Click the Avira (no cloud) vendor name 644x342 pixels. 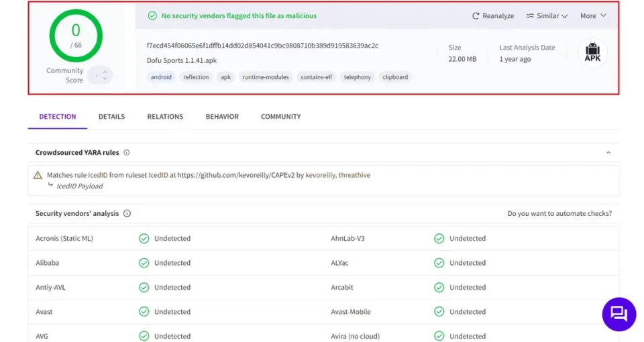coord(356,336)
